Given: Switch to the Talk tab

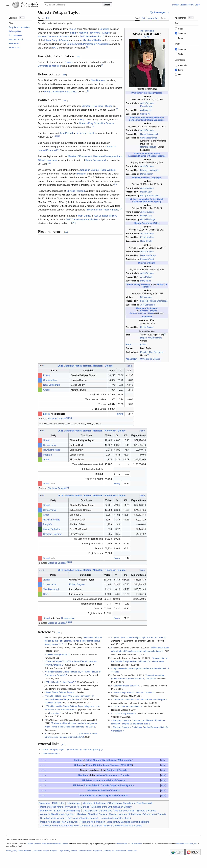Looking at the screenshot, I should tap(47, 18).
